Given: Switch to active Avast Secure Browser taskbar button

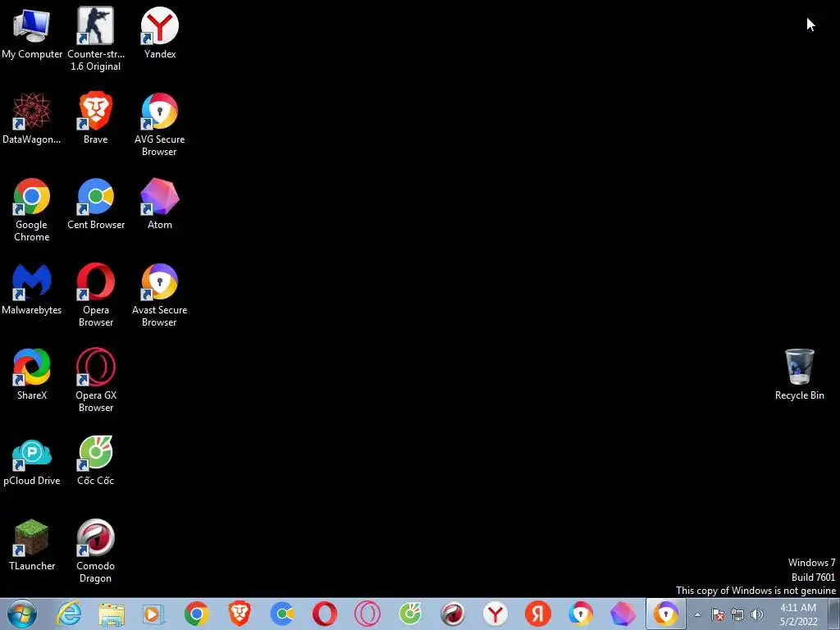Looking at the screenshot, I should tap(666, 614).
